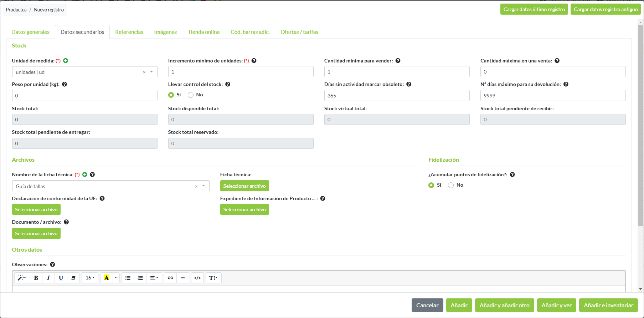
Task: Insert an unordered bullet list
Action: point(128,278)
